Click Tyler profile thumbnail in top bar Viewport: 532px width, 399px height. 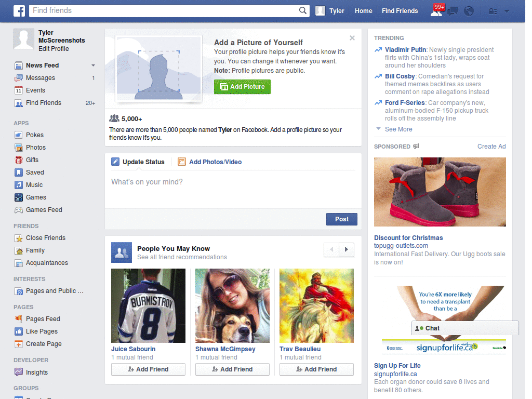320,11
